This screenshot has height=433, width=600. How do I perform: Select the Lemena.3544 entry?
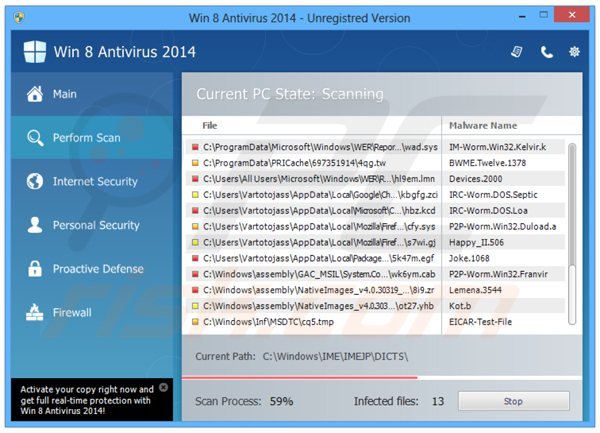pyautogui.click(x=475, y=290)
